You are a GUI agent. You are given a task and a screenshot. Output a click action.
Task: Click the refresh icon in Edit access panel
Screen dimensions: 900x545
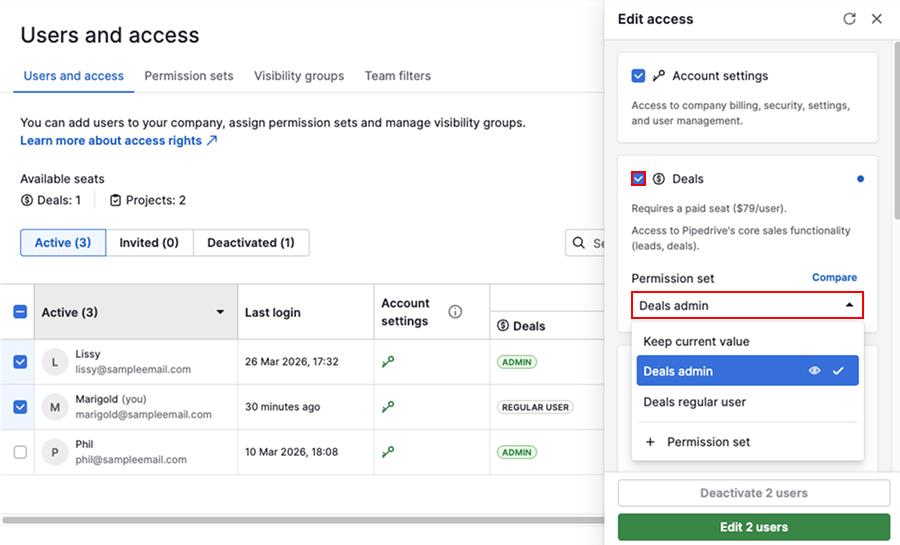[850, 19]
